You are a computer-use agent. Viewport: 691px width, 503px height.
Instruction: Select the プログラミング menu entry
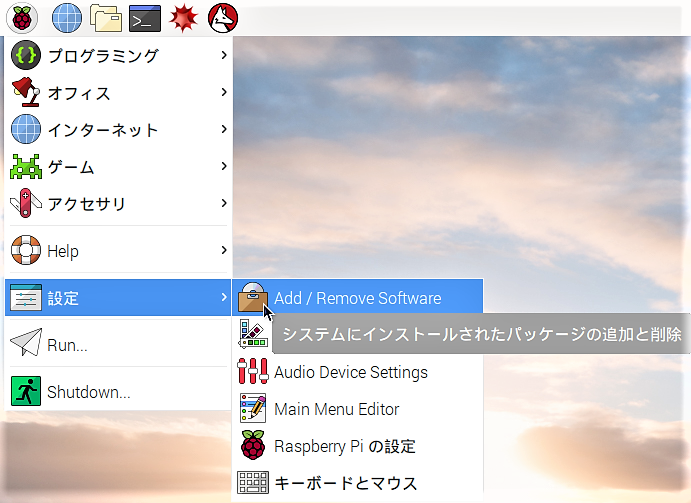(118, 55)
